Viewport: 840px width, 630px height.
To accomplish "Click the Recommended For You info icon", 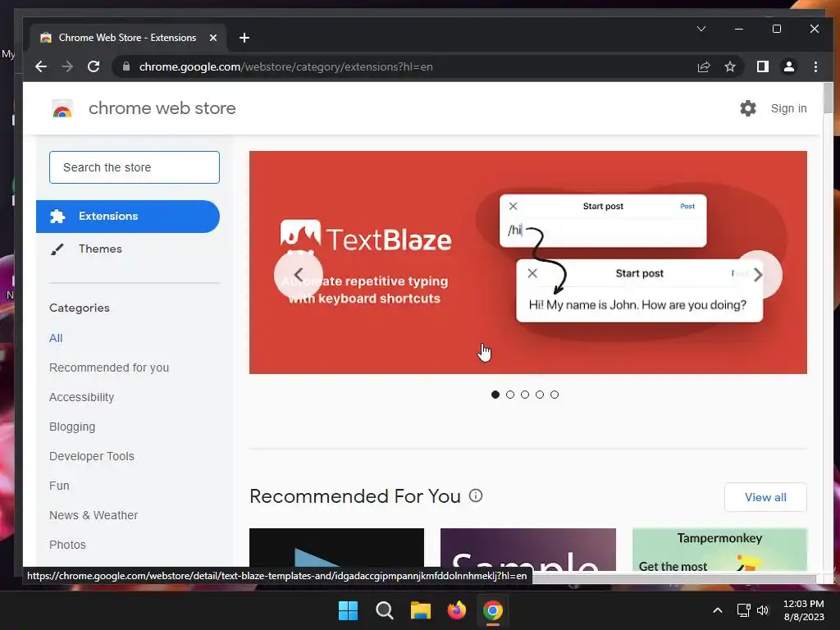I will pyautogui.click(x=476, y=495).
